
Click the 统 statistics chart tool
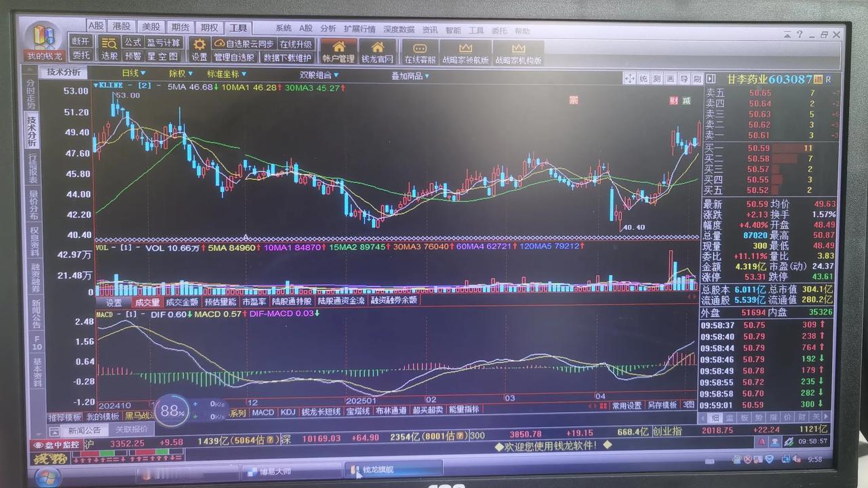pyautogui.click(x=644, y=79)
